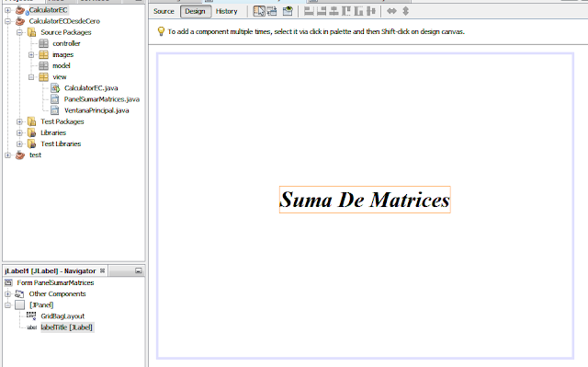Select CalculatorEC.java file

91,88
